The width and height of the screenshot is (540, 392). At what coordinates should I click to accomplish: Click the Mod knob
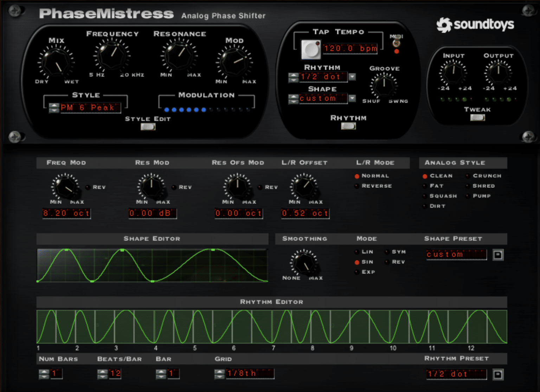(234, 63)
